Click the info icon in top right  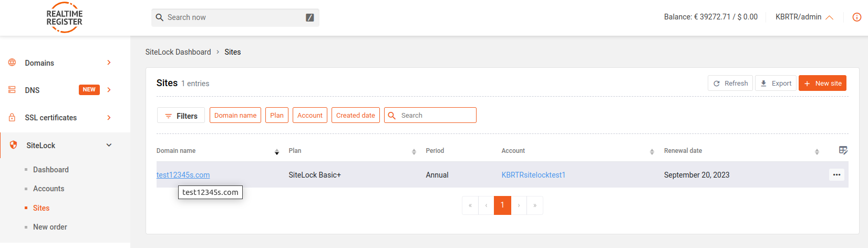pyautogui.click(x=857, y=17)
